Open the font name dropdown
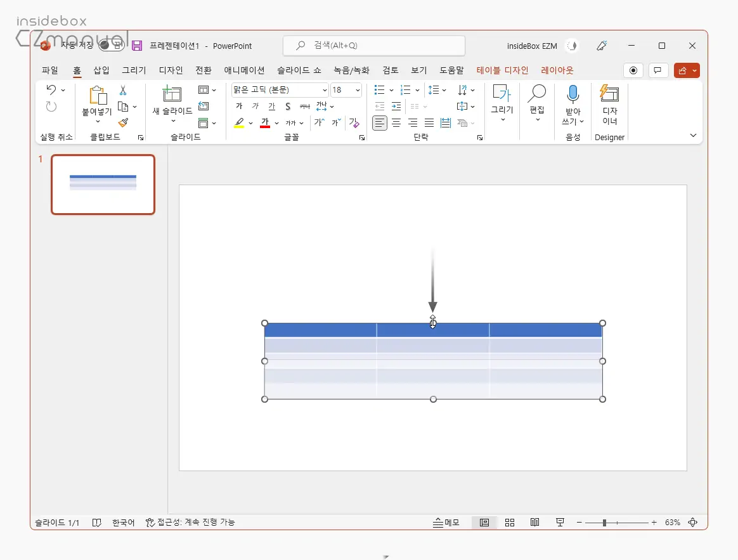 pyautogui.click(x=325, y=90)
